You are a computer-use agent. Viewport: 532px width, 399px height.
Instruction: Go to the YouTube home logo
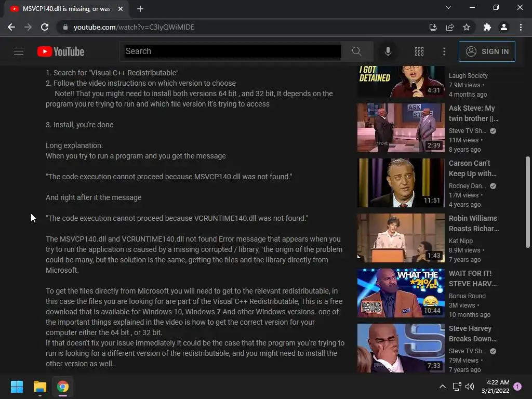[61, 51]
